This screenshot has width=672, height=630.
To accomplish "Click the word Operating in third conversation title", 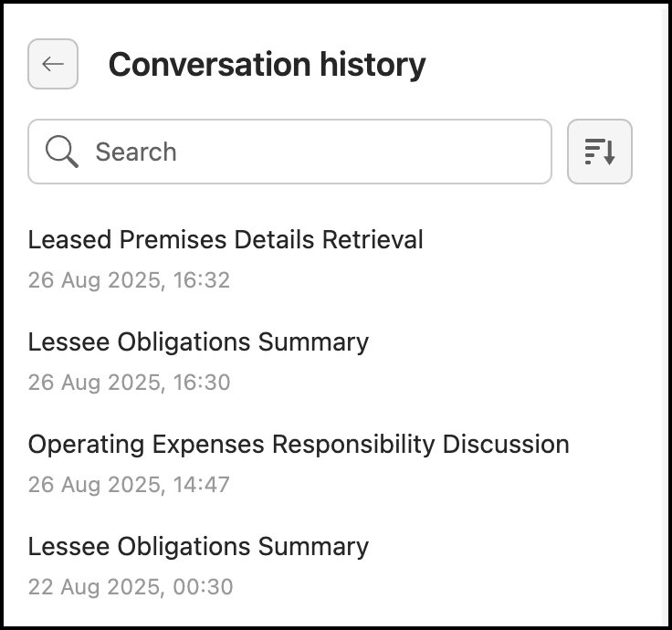I will pos(86,445).
